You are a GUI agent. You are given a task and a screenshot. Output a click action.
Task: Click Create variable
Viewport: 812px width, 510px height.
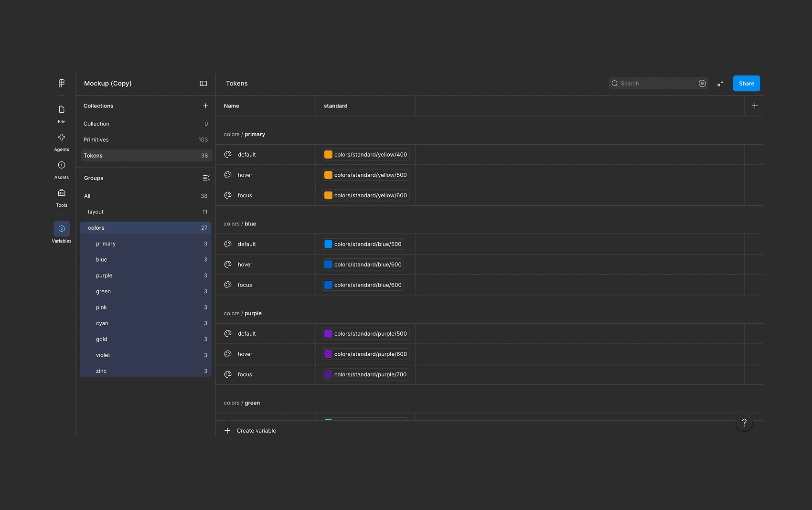(x=256, y=431)
